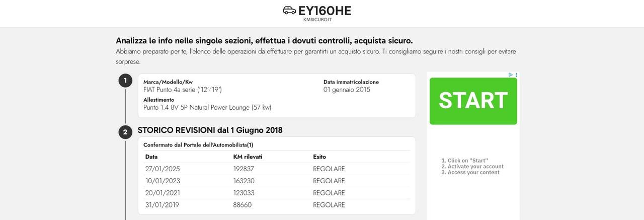Click the Esito column header
The width and height of the screenshot is (644, 220).
[319, 157]
